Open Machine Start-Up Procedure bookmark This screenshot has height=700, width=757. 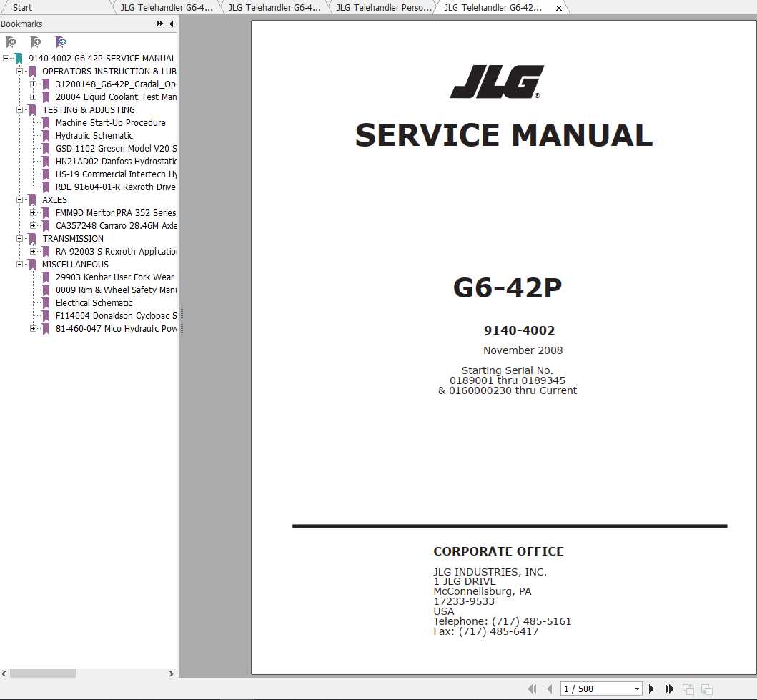point(111,122)
